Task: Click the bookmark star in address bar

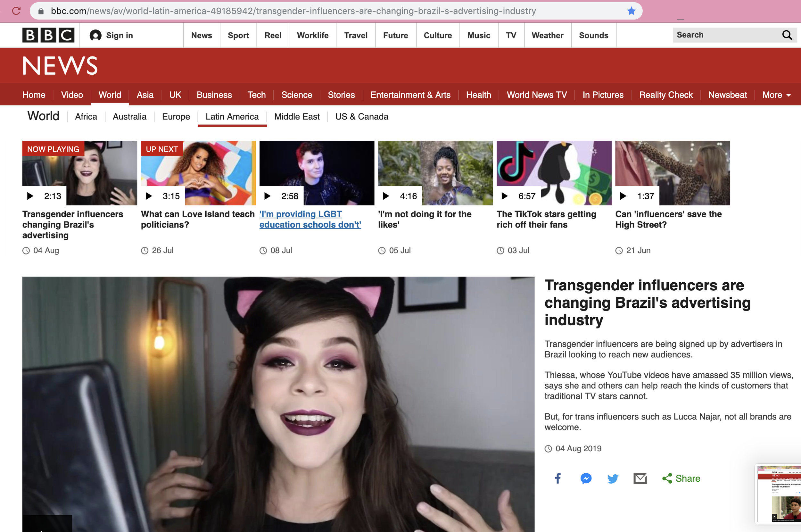Action: click(x=631, y=11)
